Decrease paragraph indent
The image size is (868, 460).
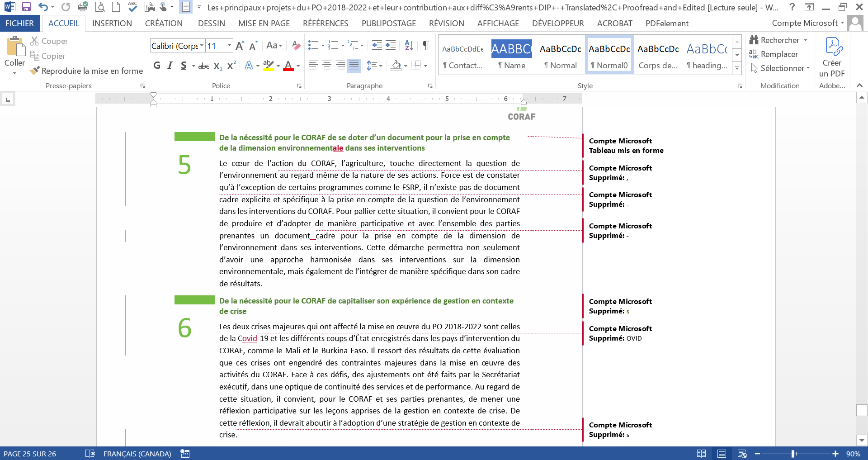pos(377,45)
